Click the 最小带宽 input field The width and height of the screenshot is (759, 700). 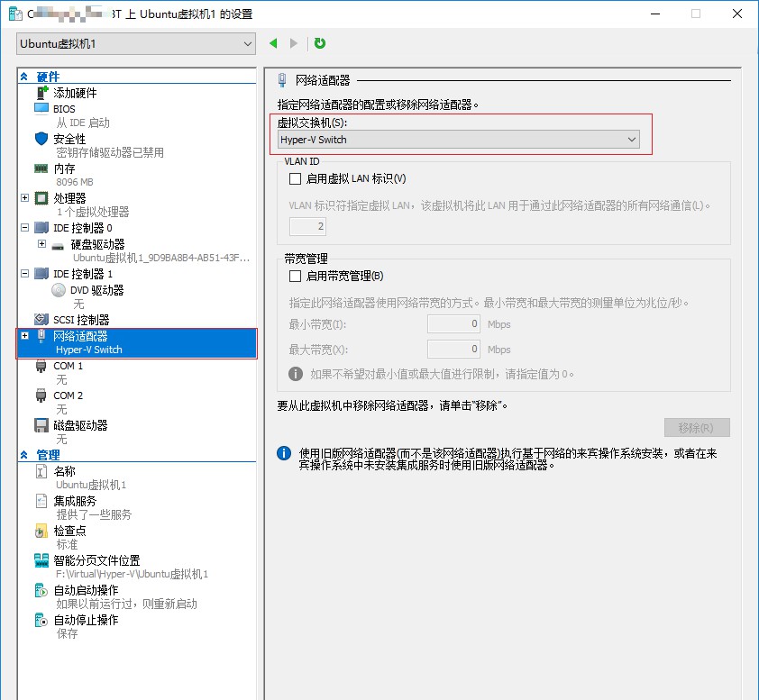[453, 324]
